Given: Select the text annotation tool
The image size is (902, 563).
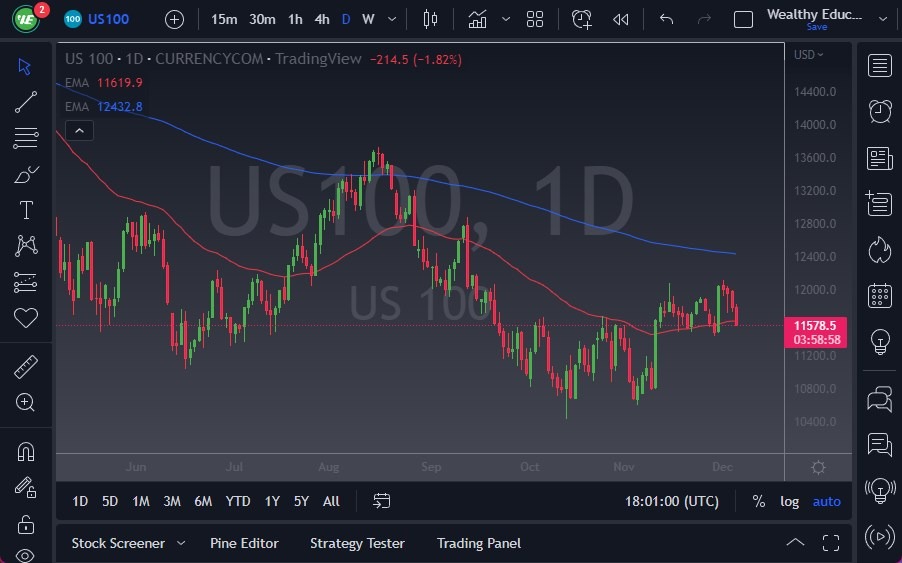Looking at the screenshot, I should pyautogui.click(x=26, y=210).
